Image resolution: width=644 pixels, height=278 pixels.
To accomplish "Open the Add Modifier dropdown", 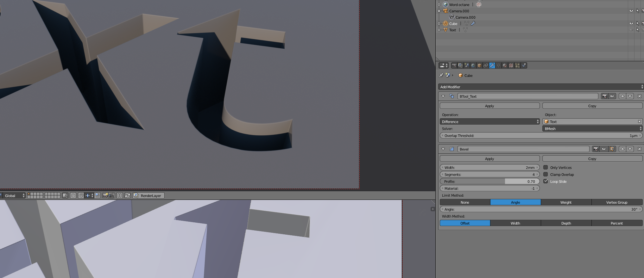I will coord(541,87).
